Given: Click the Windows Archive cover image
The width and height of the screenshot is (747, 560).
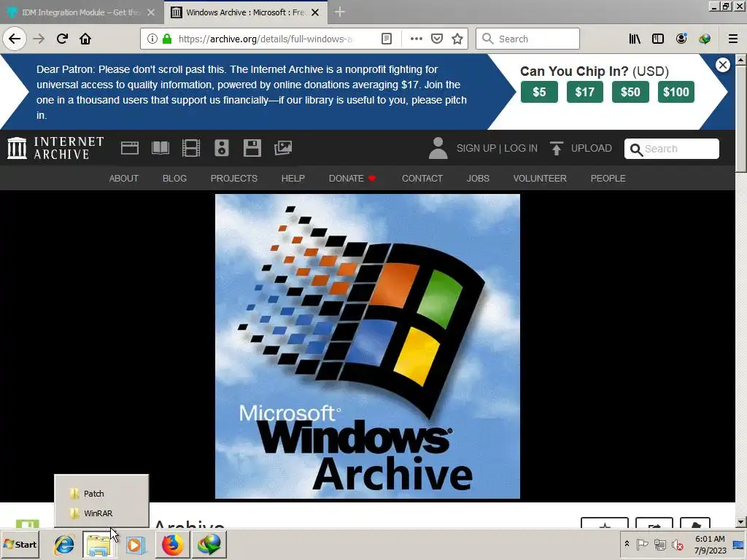Looking at the screenshot, I should click(x=368, y=346).
